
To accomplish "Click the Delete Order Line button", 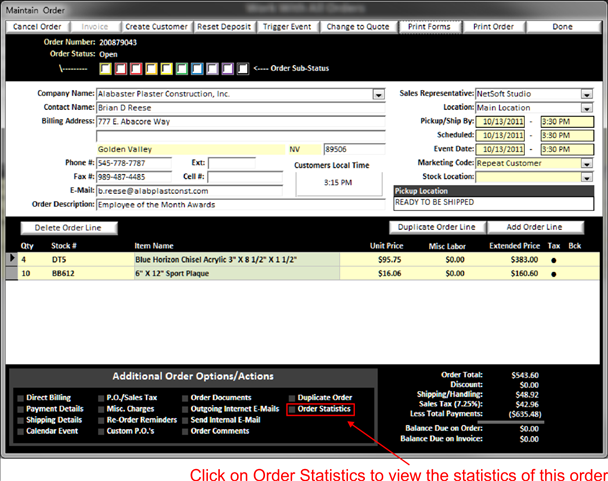I will (68, 227).
